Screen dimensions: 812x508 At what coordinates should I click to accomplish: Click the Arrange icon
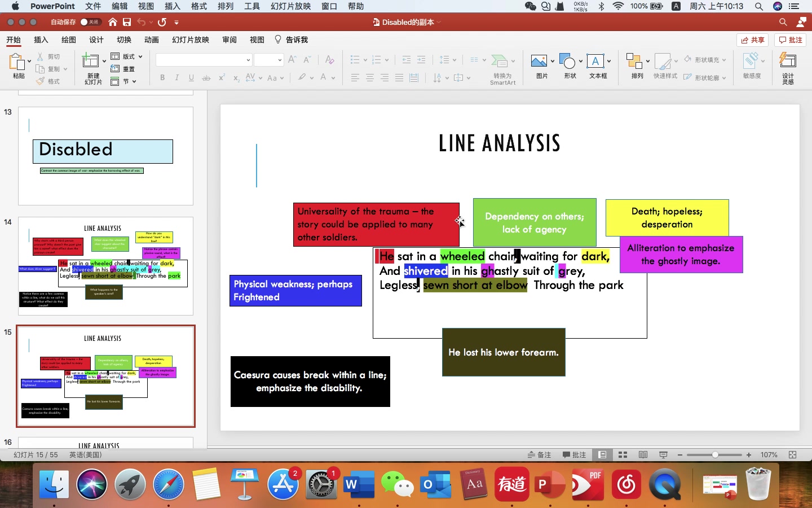pyautogui.click(x=634, y=61)
